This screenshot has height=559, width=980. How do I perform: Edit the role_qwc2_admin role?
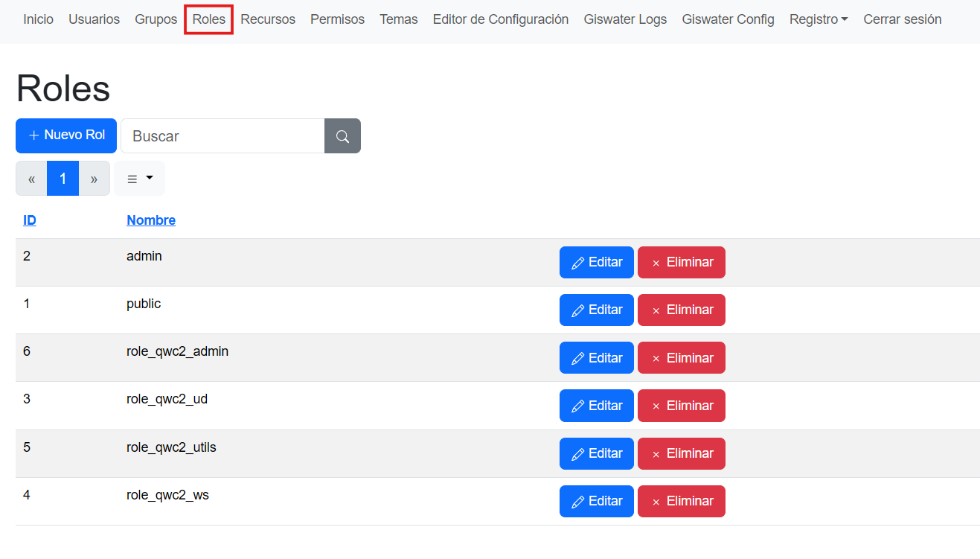(x=596, y=358)
